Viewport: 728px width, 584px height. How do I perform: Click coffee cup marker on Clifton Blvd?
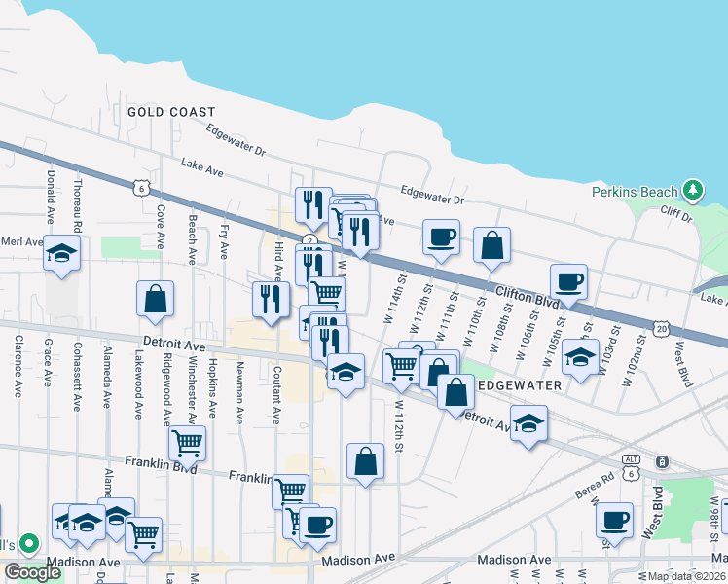[x=568, y=286]
